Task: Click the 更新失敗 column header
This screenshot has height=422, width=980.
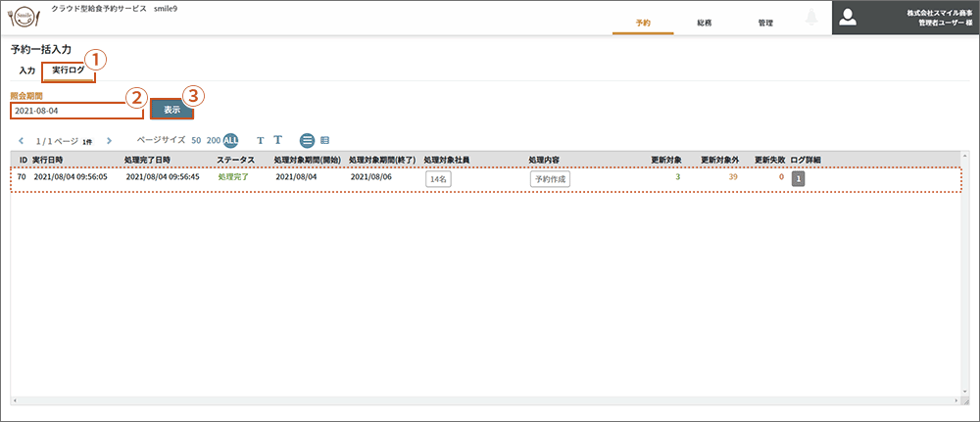Action: click(x=770, y=160)
